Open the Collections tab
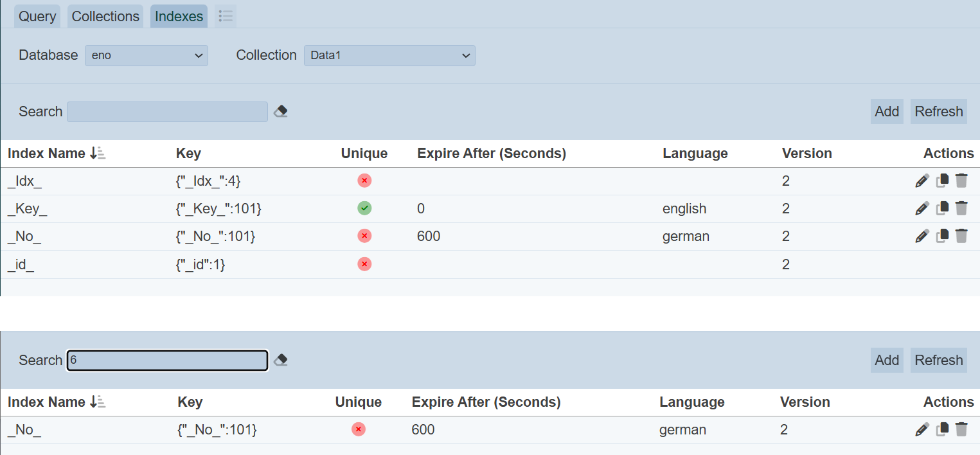 click(105, 17)
